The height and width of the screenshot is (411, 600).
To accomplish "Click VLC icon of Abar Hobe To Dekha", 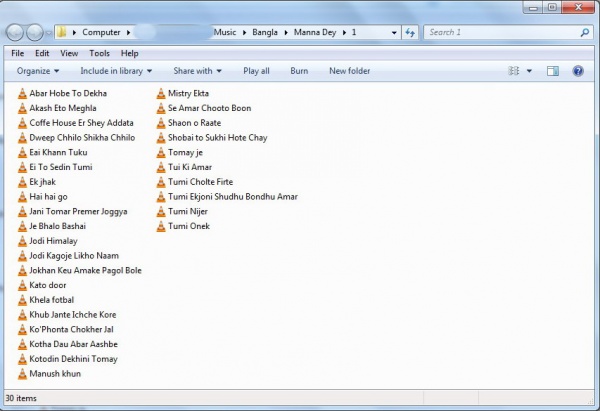I will (x=22, y=93).
